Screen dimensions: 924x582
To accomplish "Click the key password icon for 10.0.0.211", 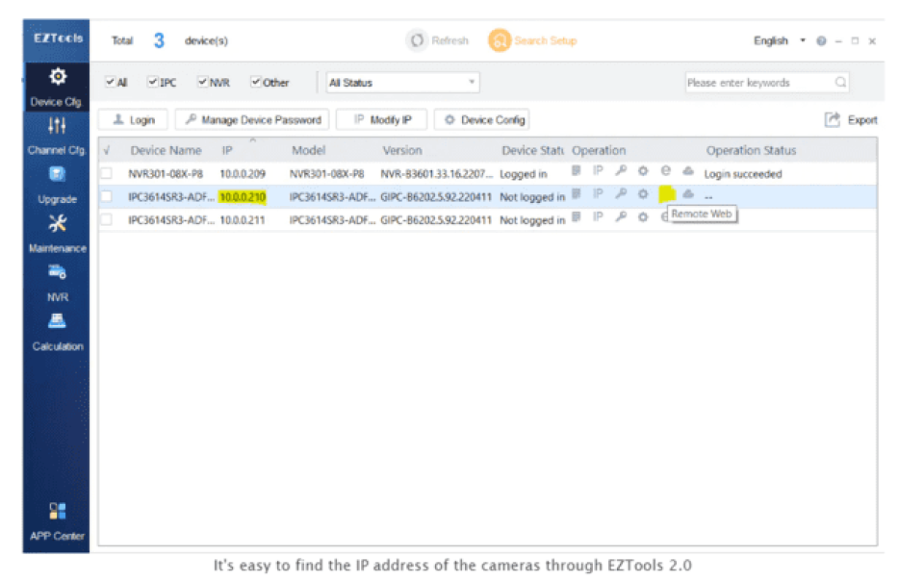I will [x=622, y=219].
